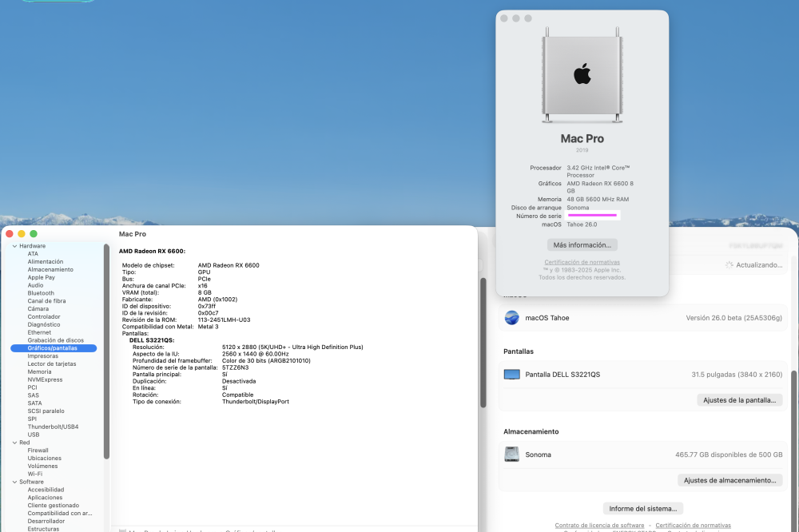Select Aplicaciones under Software

(x=46, y=498)
